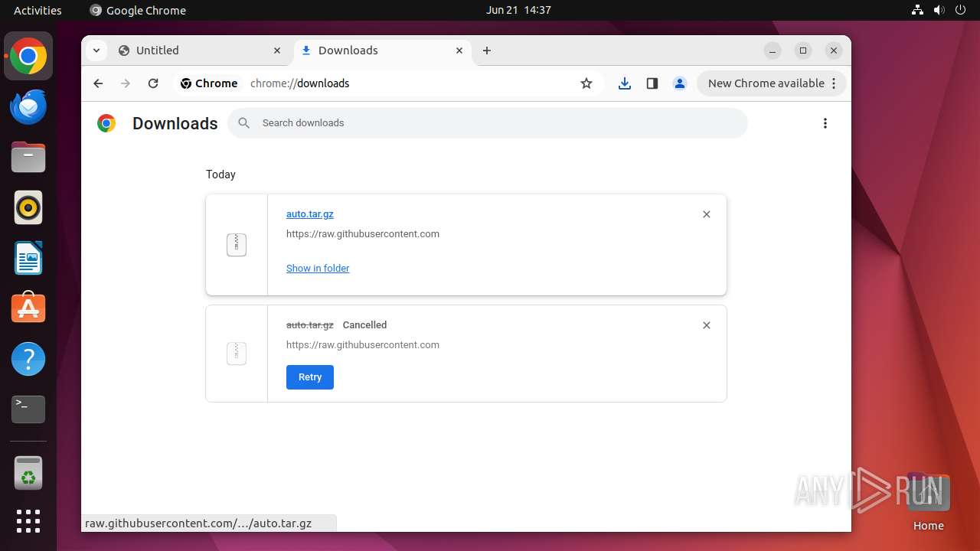Open Terminal from the dock
This screenshot has height=551, width=980.
pos(28,409)
